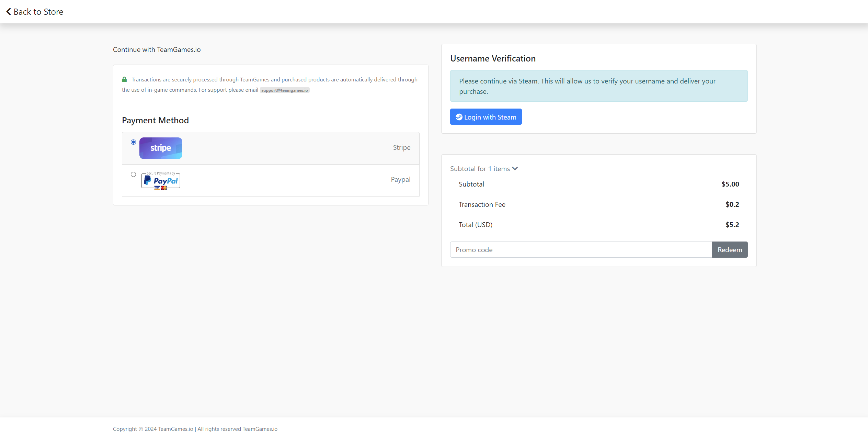The height and width of the screenshot is (437, 868).
Task: Select the Paypal payment radio button
Action: coord(133,175)
